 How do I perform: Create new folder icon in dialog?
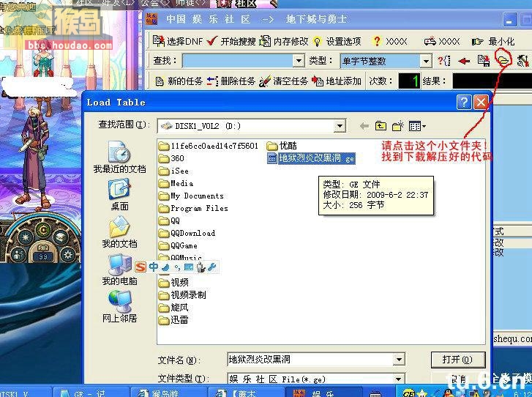point(397,126)
